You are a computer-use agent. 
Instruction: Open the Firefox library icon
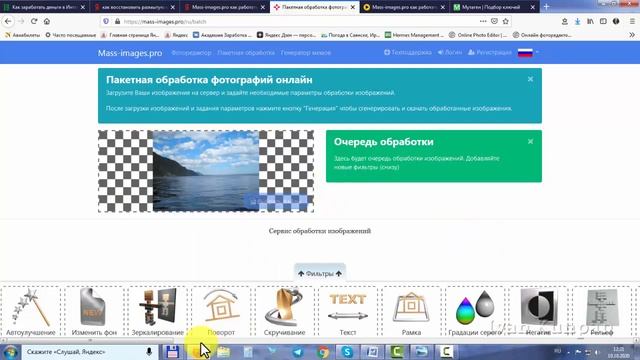pos(590,21)
